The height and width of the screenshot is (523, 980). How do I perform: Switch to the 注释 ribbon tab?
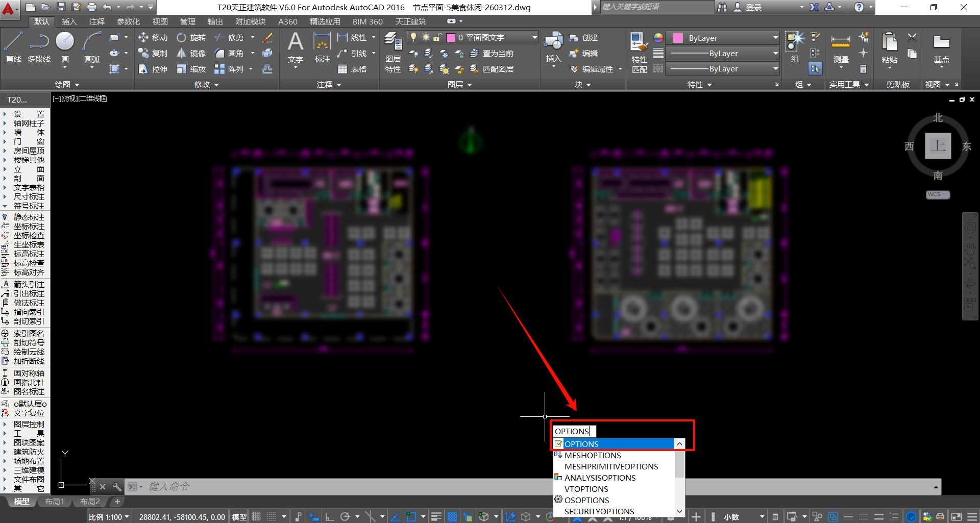[96, 21]
